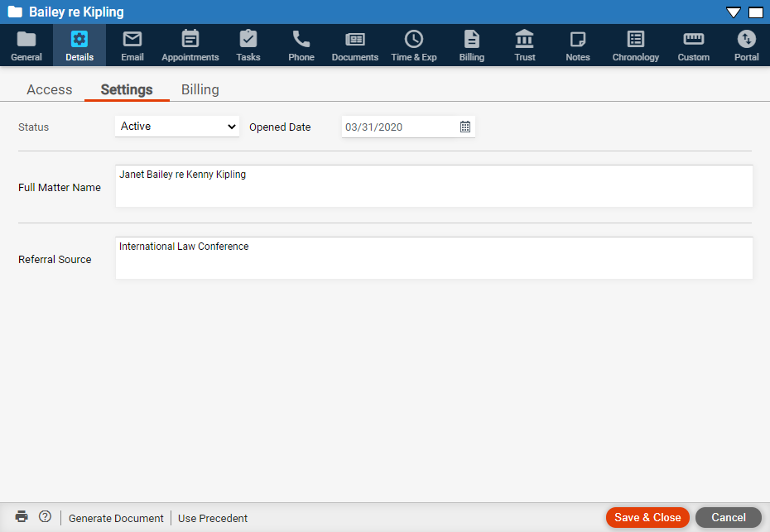Image resolution: width=770 pixels, height=532 pixels.
Task: Go to Appointments calendar icon
Action: click(x=190, y=39)
